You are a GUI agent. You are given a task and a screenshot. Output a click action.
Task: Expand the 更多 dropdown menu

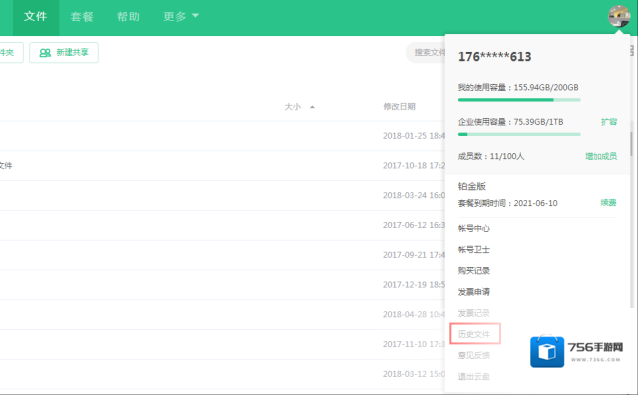pyautogui.click(x=181, y=16)
